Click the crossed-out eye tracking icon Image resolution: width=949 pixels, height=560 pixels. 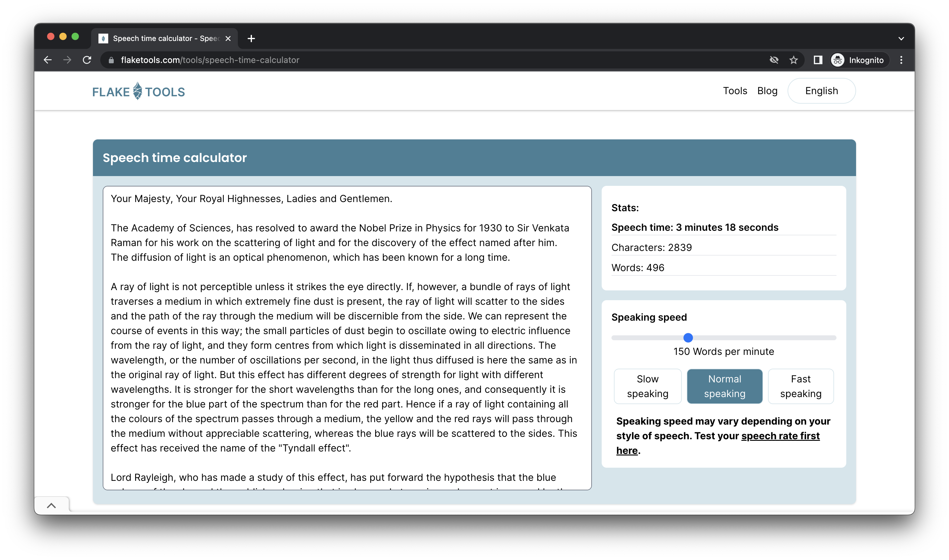pyautogui.click(x=774, y=60)
